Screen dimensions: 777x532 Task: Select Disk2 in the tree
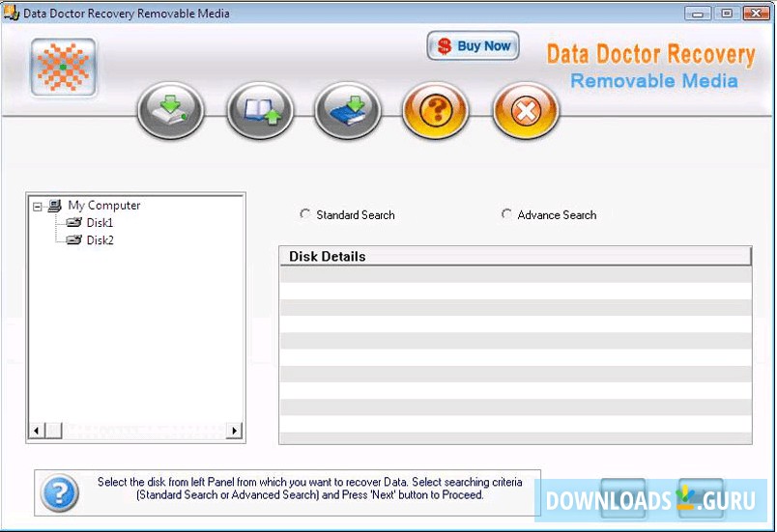point(100,240)
